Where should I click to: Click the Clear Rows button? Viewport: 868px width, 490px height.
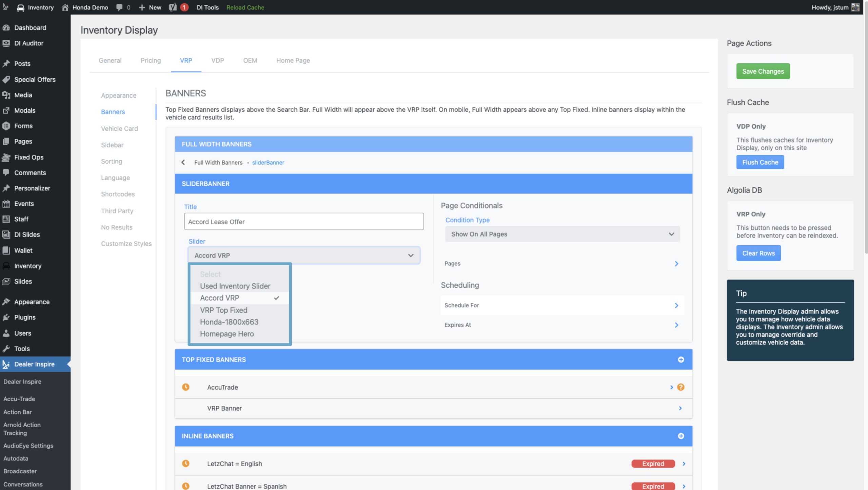coord(758,253)
